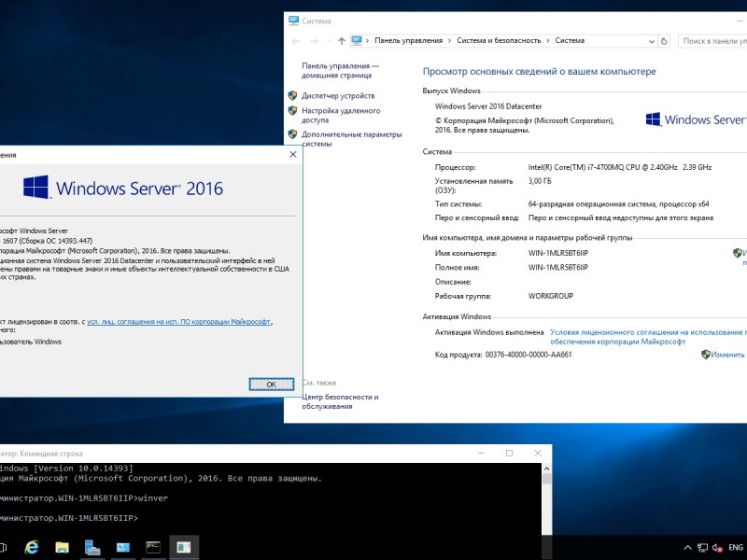The width and height of the screenshot is (747, 560).
Task: Expand the chevron before Панель управления
Action: 368,41
